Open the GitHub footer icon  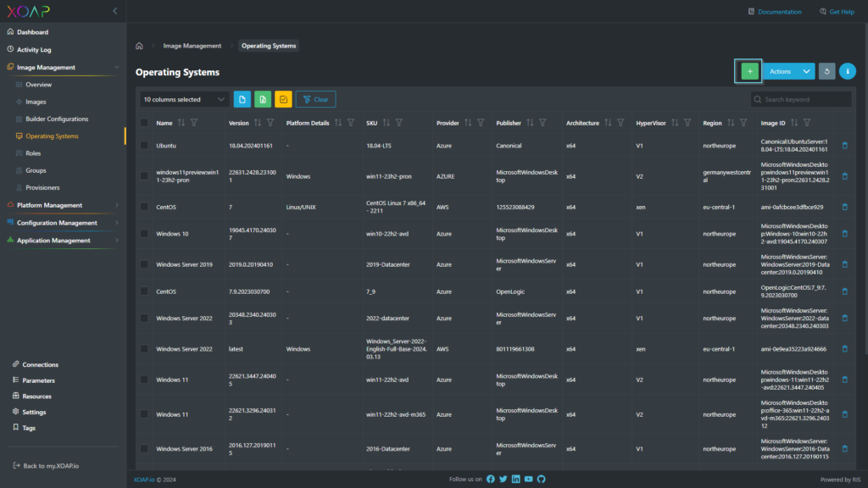[541, 480]
